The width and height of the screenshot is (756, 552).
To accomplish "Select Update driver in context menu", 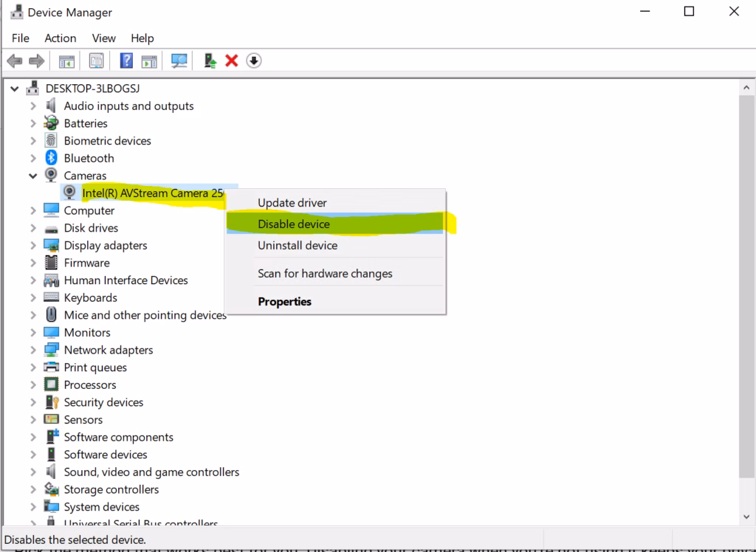I will pyautogui.click(x=292, y=203).
